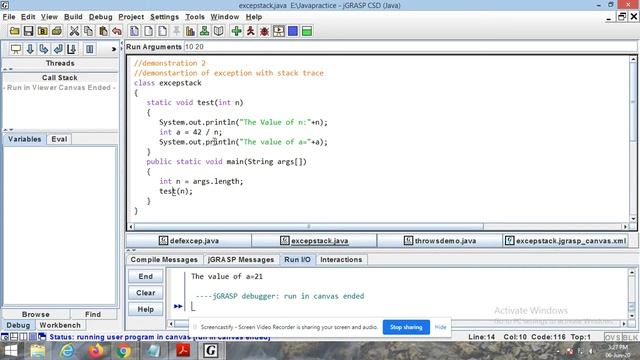Open Adobe Reader from the taskbar

[x=182, y=351]
